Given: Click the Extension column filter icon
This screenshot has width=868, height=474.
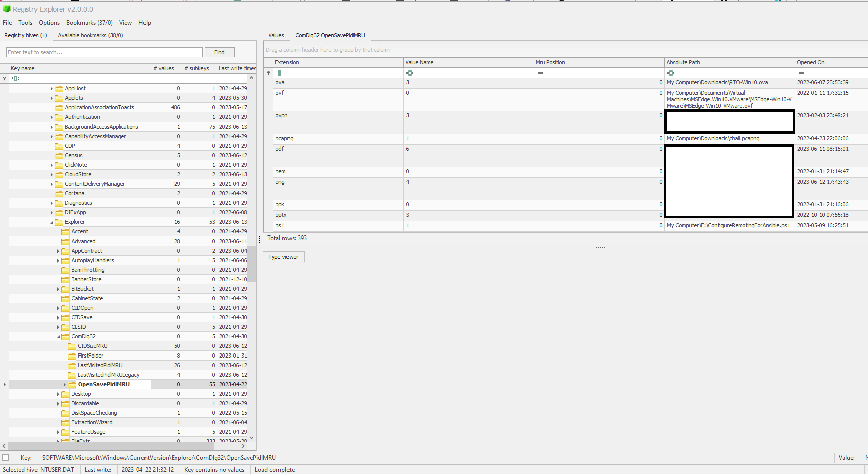Looking at the screenshot, I should click(x=279, y=73).
